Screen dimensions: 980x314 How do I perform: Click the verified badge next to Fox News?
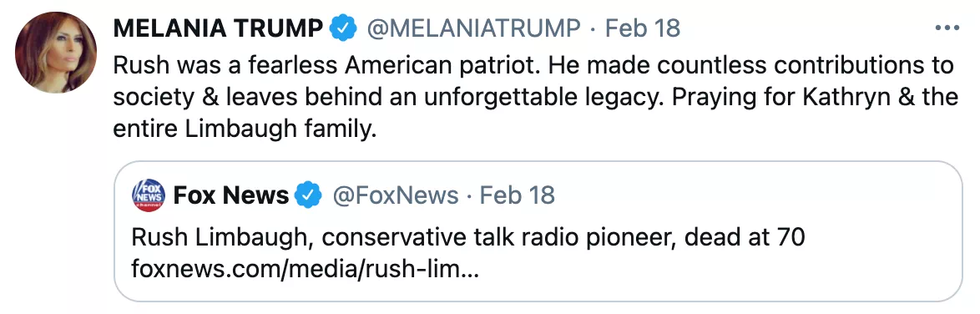[308, 195]
